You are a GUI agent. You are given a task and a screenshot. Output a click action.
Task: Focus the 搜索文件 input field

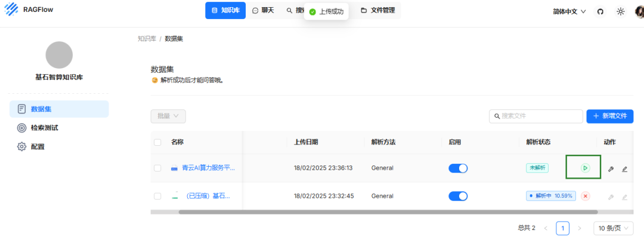click(536, 117)
